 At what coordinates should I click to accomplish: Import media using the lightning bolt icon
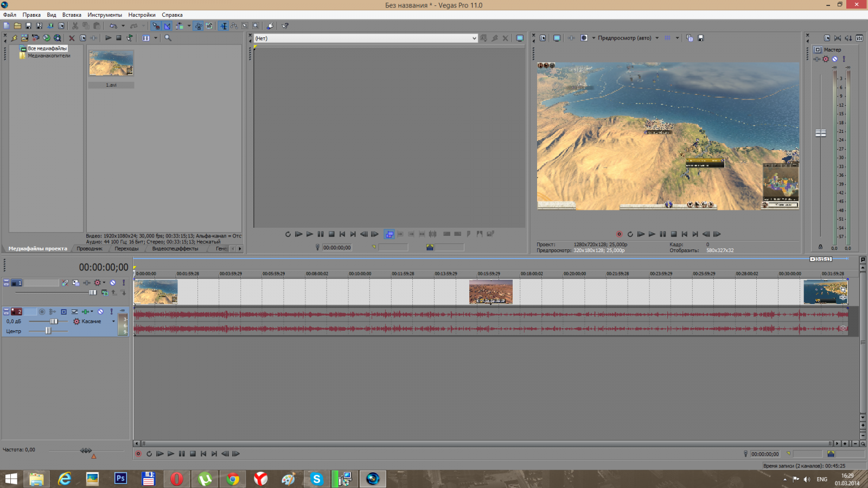[14, 38]
